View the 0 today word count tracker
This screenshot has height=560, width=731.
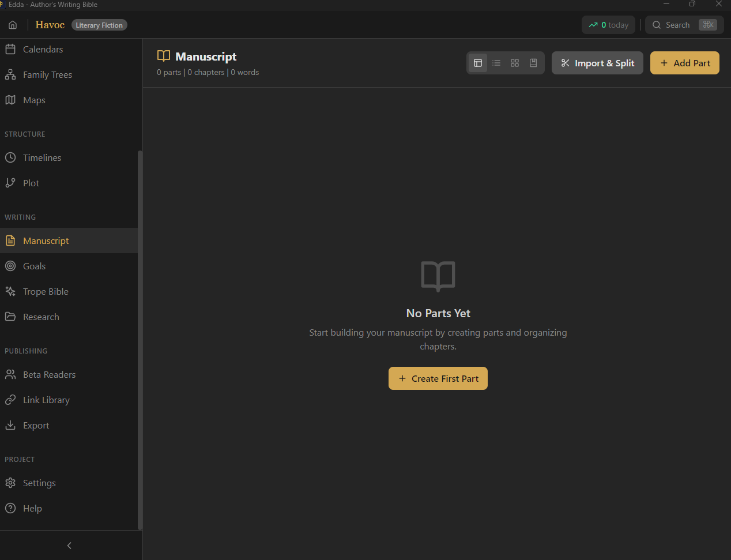tap(608, 25)
